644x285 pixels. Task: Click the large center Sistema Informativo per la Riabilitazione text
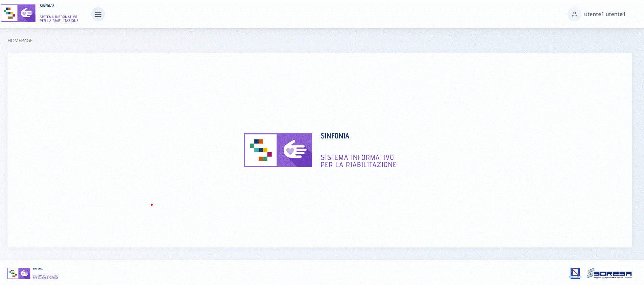[358, 161]
